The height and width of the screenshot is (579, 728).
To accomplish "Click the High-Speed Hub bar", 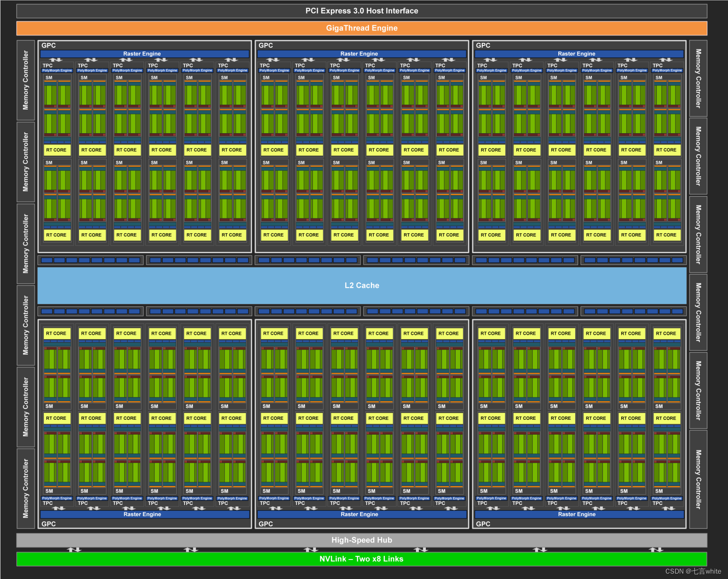I will point(362,540).
